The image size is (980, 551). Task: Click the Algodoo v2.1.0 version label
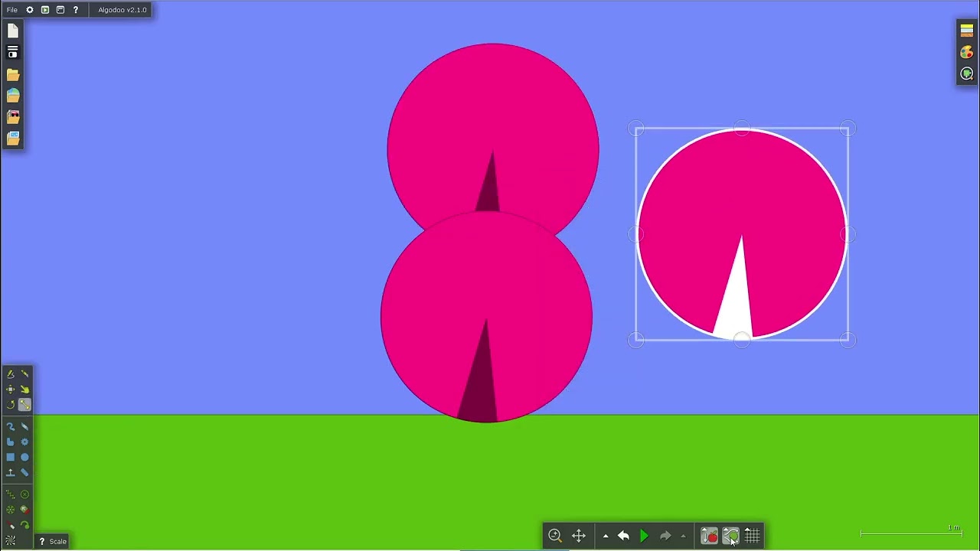(122, 10)
